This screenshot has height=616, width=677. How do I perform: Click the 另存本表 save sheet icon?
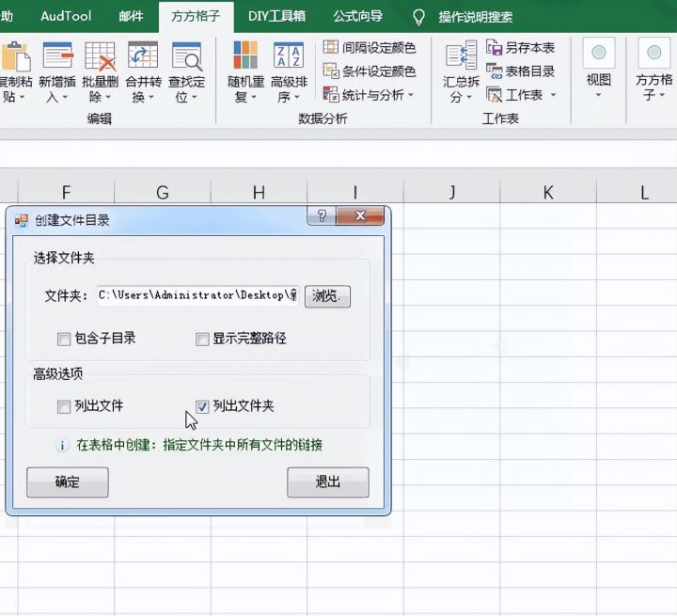coord(494,48)
